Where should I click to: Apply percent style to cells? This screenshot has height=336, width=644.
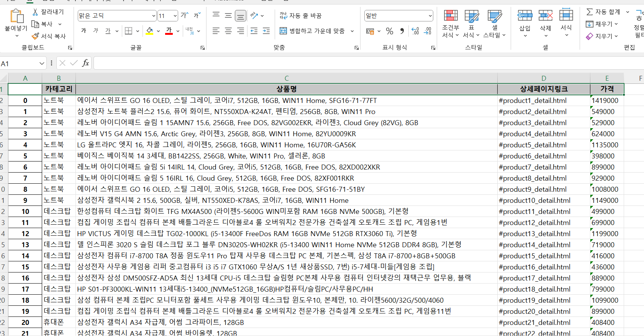pyautogui.click(x=390, y=31)
